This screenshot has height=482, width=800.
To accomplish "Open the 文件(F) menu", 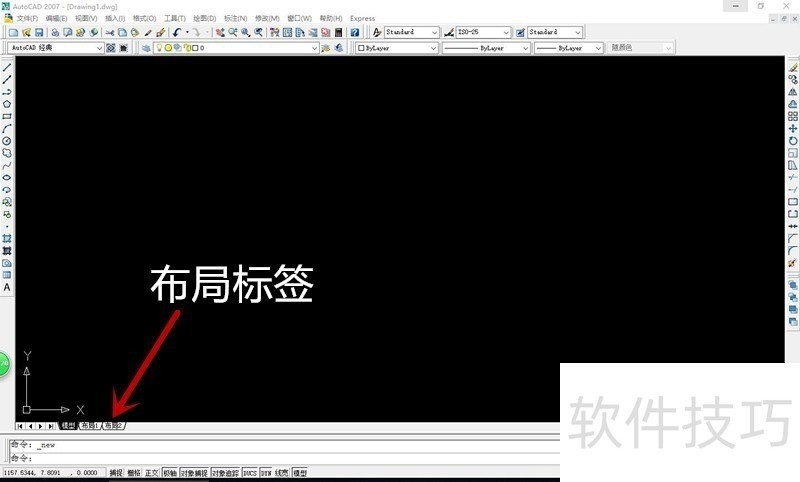I will tap(27, 18).
